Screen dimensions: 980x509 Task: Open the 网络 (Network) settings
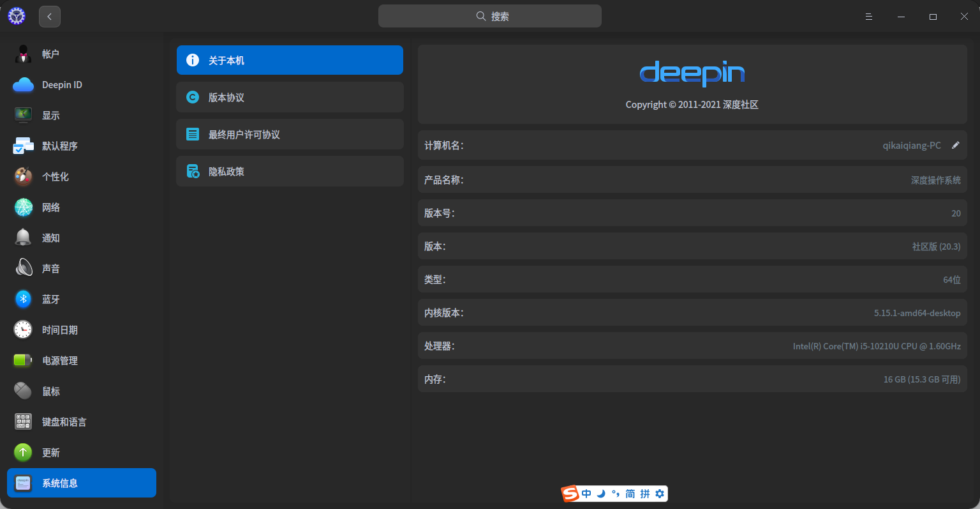coord(82,208)
